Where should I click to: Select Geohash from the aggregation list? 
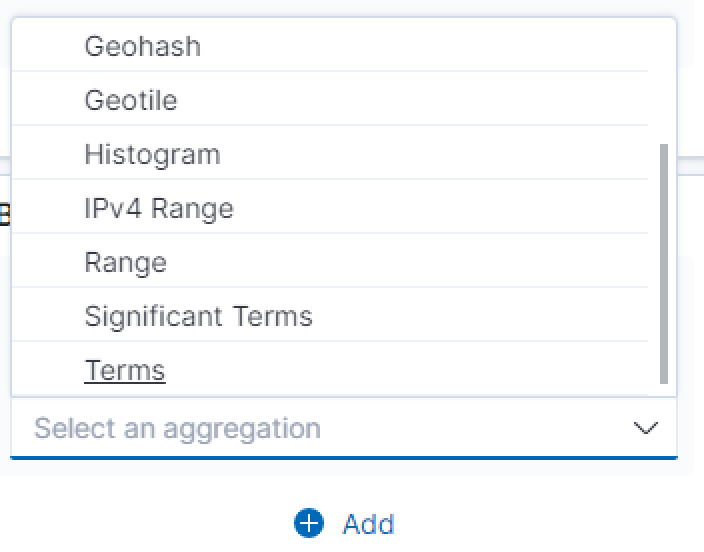142,47
